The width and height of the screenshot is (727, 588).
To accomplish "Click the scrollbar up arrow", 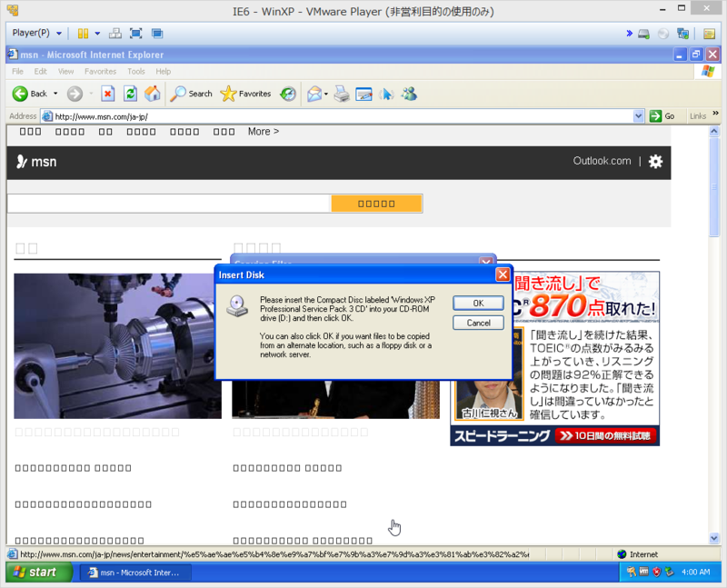I will pos(714,131).
